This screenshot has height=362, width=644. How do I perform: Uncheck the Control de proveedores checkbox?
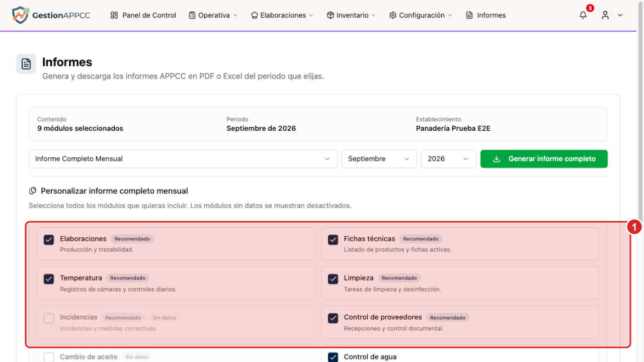click(333, 318)
